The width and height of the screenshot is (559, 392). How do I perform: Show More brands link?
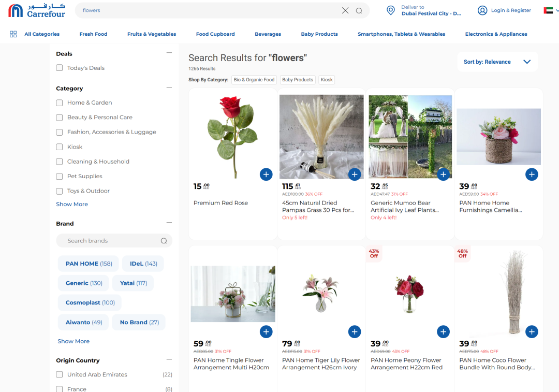click(x=73, y=341)
